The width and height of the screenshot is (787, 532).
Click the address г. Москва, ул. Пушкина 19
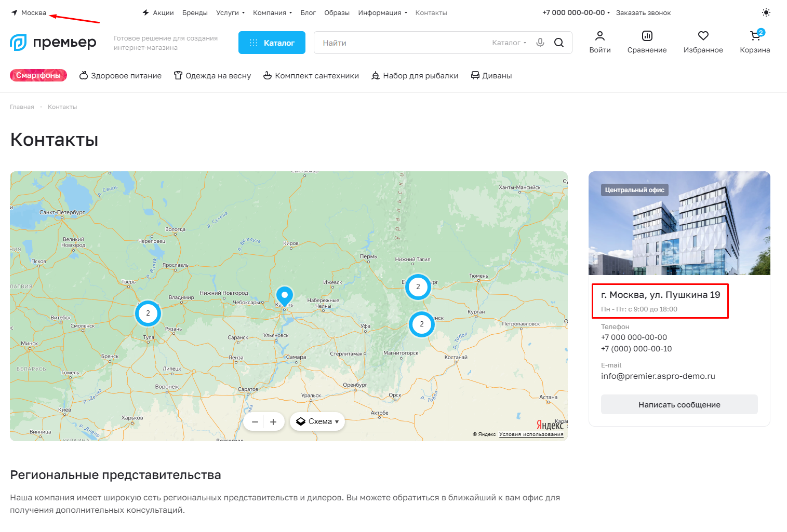coord(661,295)
